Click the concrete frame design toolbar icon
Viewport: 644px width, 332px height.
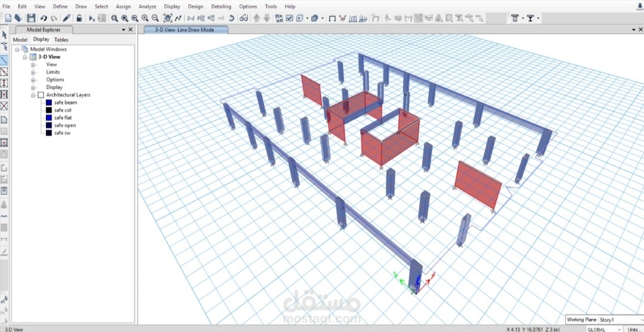[515, 18]
